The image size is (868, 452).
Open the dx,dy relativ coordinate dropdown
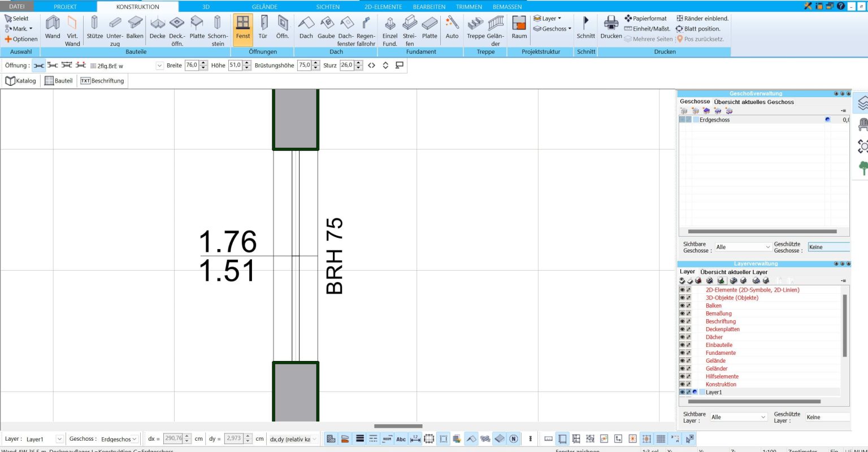(x=293, y=439)
